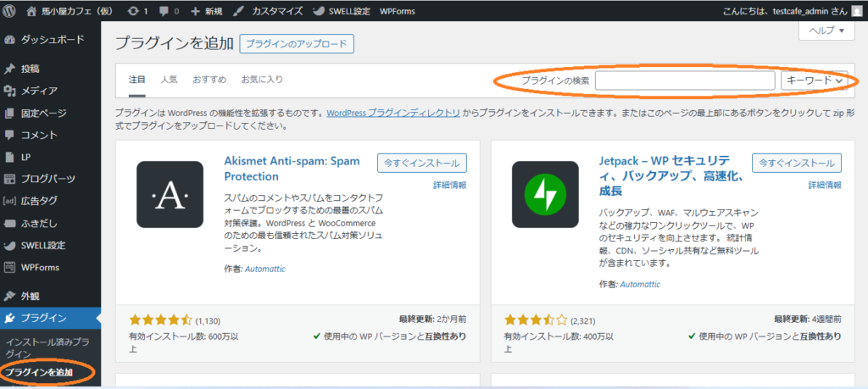868x389 pixels.
Task: Click Jetpack's star rating
Action: (x=536, y=320)
